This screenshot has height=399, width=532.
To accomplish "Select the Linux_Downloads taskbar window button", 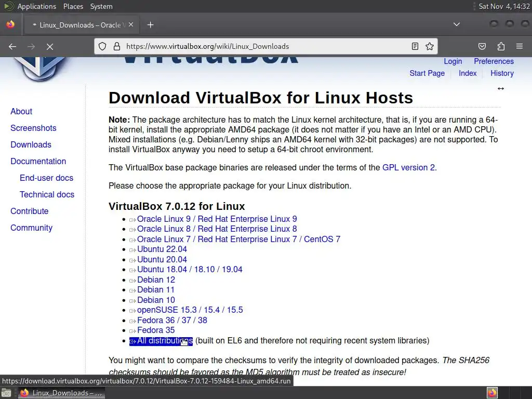I will tap(61, 393).
